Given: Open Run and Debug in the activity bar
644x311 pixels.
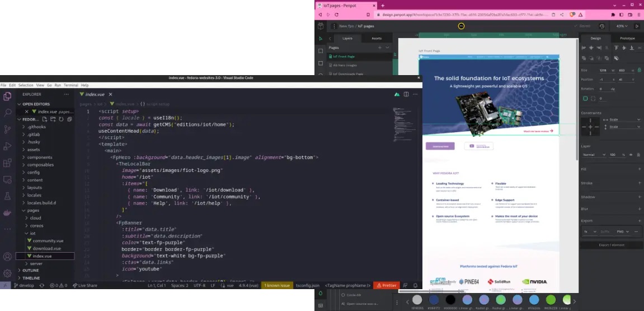Looking at the screenshot, I should (7, 147).
